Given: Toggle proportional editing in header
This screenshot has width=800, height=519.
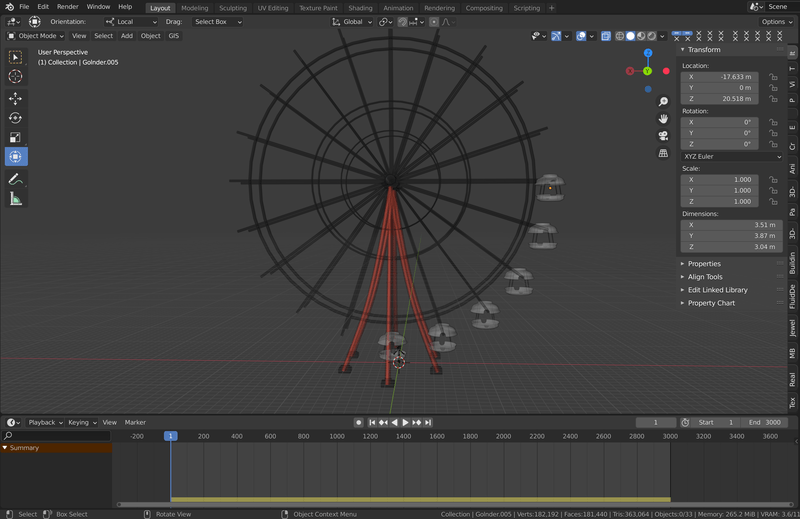Looking at the screenshot, I should [x=433, y=21].
